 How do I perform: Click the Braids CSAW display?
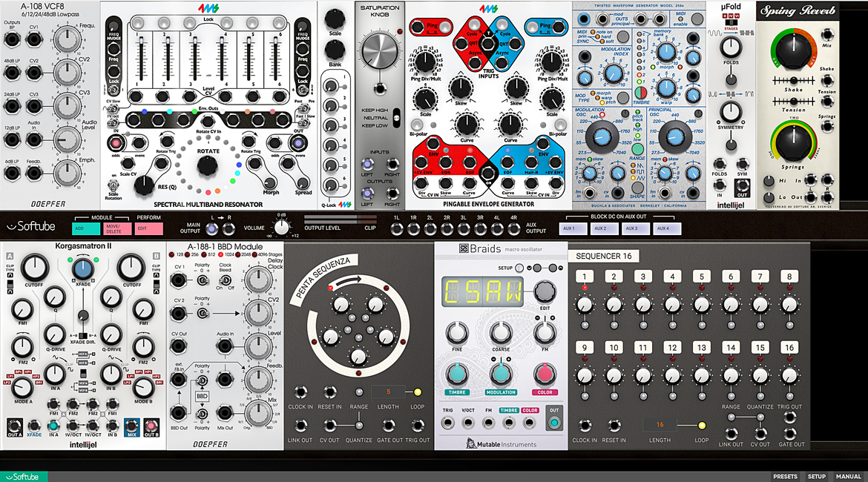point(484,291)
